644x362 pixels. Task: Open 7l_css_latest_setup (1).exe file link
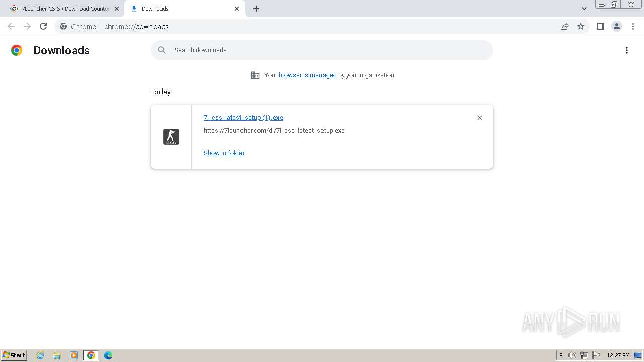244,118
